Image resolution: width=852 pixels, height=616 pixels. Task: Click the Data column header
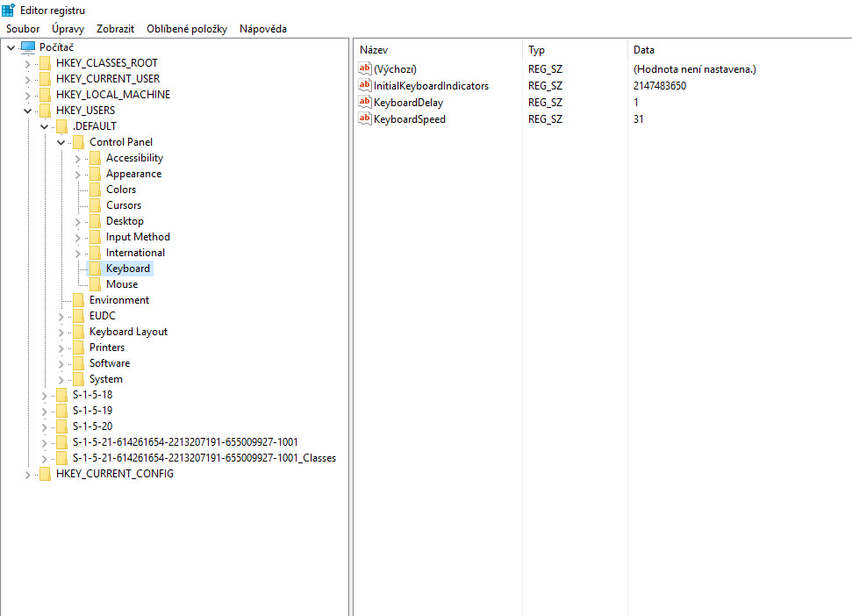(740, 50)
